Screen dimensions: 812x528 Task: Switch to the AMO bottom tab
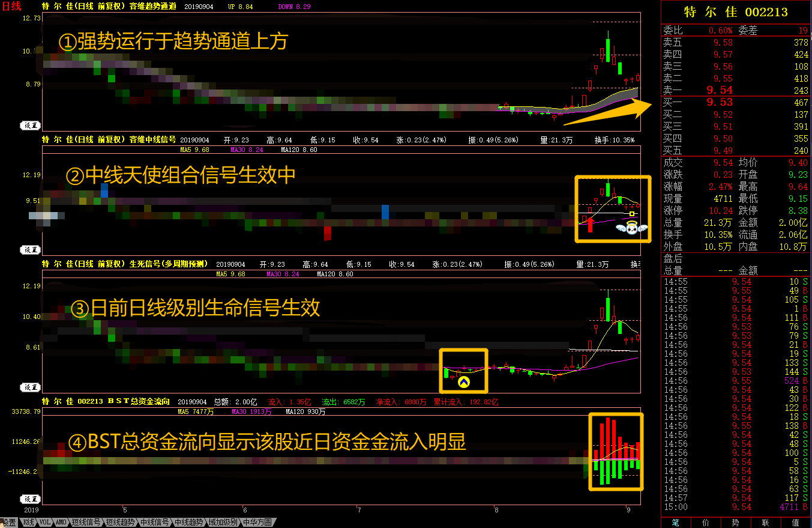(61, 523)
